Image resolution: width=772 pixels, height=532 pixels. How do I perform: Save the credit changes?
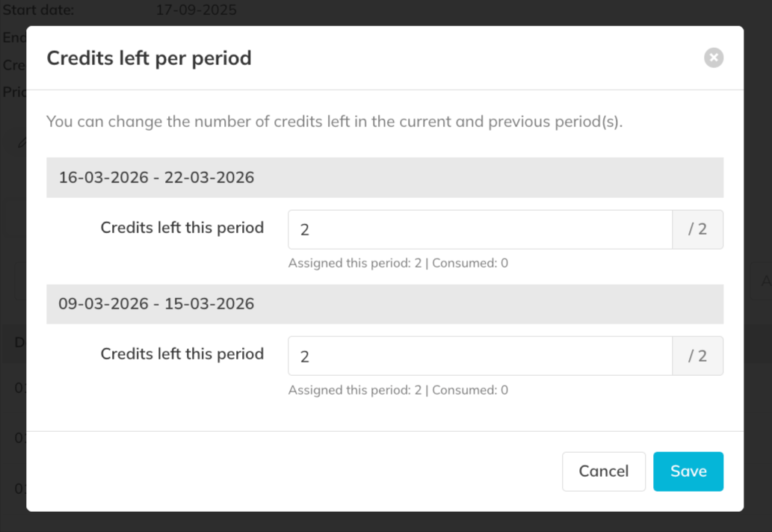tap(688, 471)
